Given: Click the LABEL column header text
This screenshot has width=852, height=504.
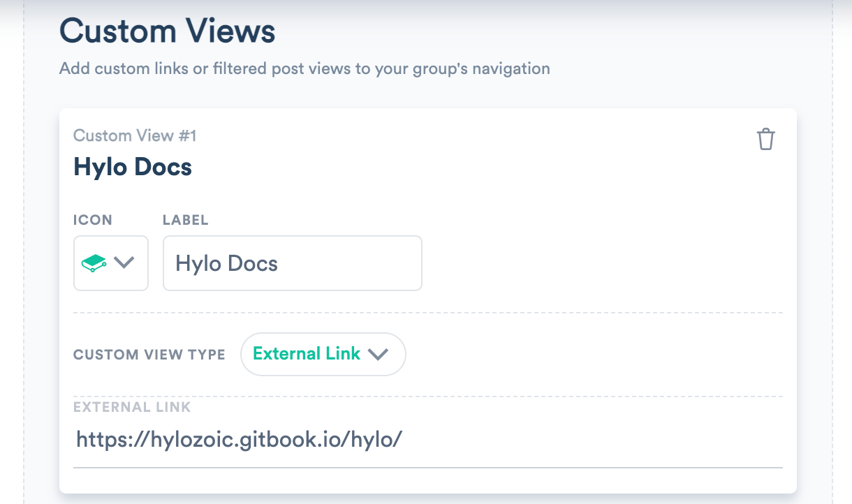Looking at the screenshot, I should pos(185,220).
